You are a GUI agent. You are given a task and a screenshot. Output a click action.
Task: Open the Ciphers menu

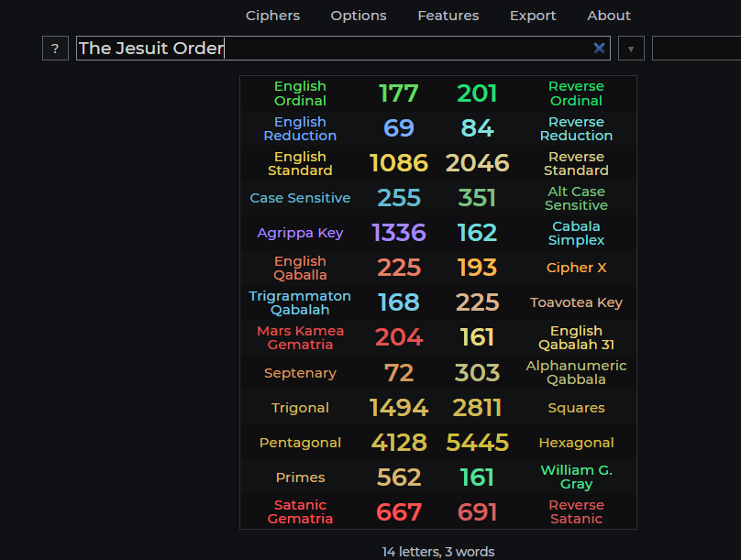(x=272, y=16)
